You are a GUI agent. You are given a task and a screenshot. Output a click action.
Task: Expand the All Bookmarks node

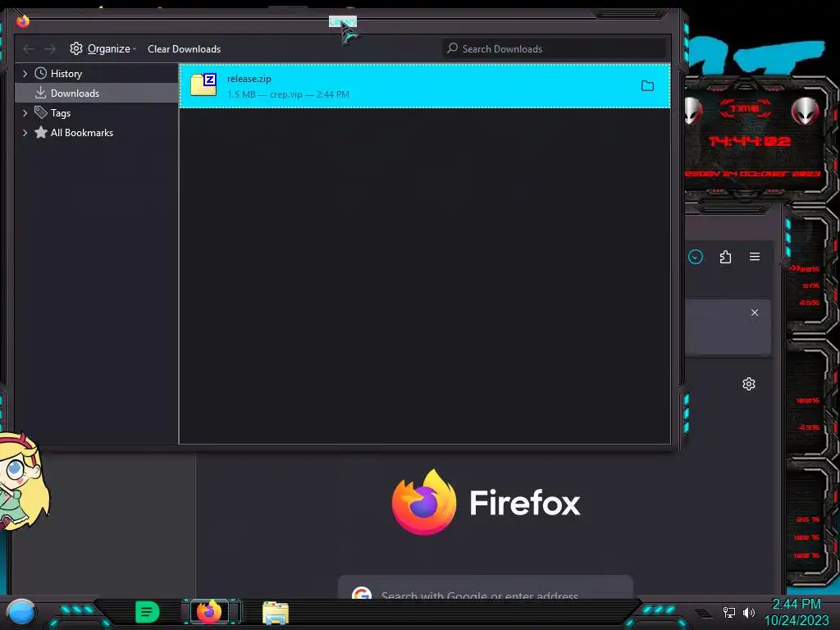(x=25, y=133)
